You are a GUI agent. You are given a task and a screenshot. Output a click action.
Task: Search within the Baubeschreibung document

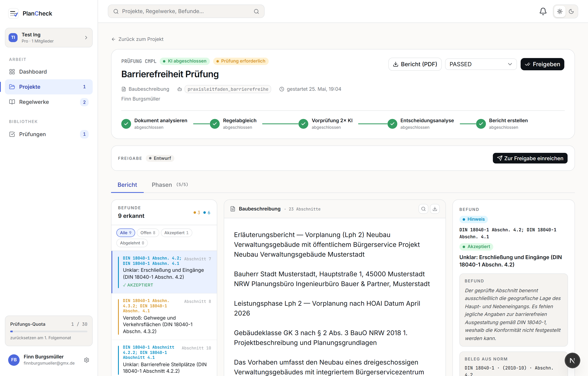tap(423, 209)
